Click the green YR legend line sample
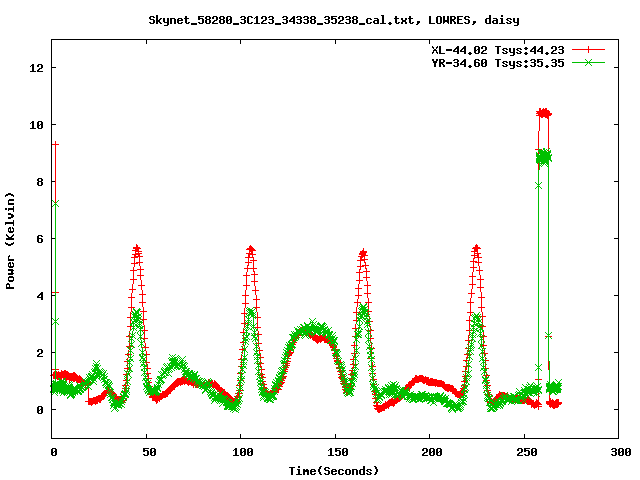 (588, 62)
